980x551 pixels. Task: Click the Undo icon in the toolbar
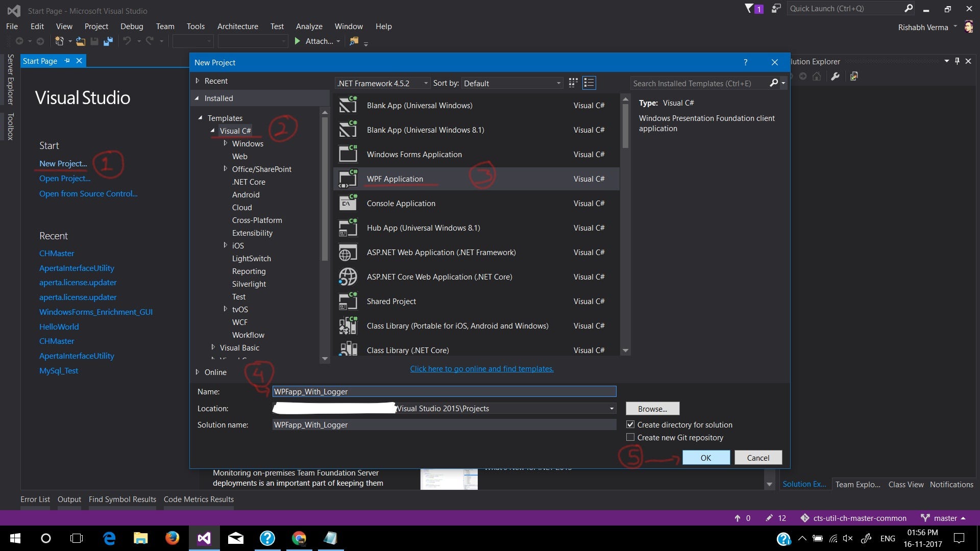point(127,41)
